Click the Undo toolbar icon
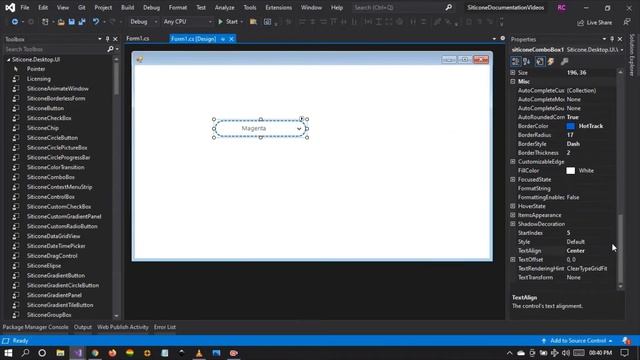This screenshot has height=360, width=640. click(96, 22)
